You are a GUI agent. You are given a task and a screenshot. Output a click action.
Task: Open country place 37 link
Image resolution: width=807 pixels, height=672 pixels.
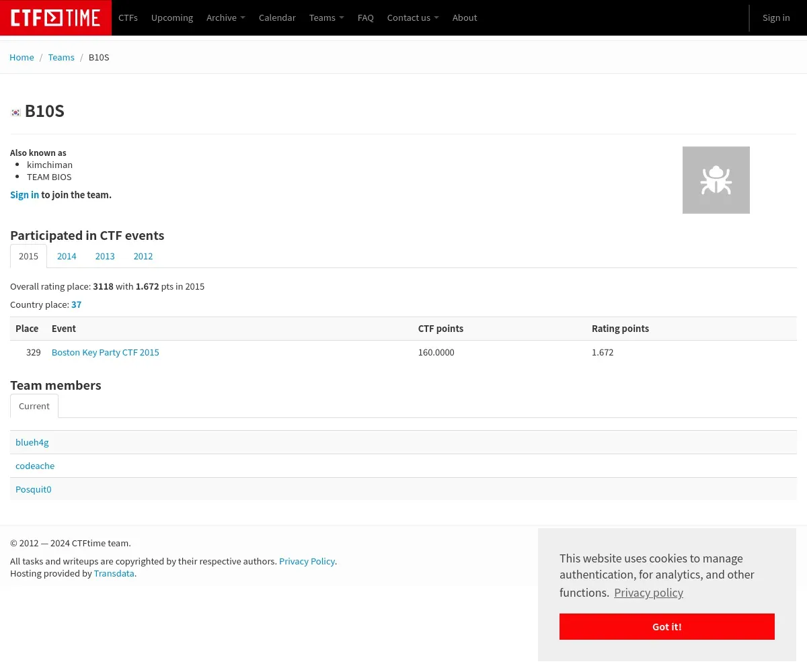tap(77, 304)
